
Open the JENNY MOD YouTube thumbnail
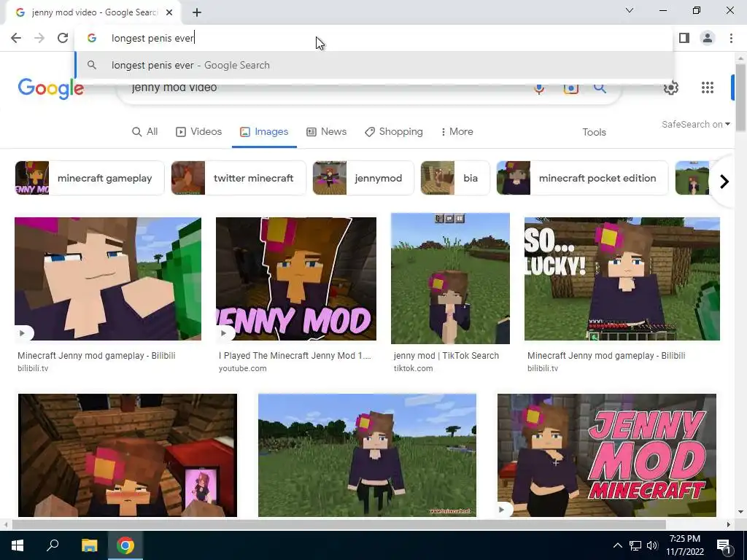[296, 279]
